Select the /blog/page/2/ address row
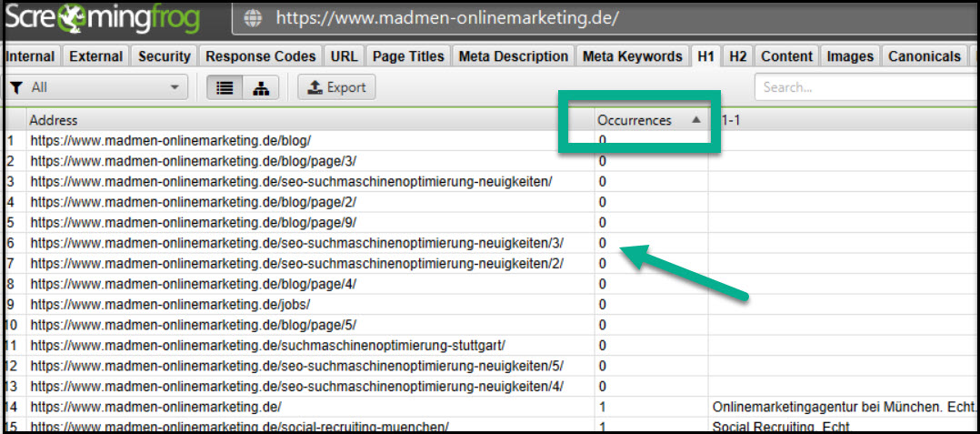 point(193,202)
